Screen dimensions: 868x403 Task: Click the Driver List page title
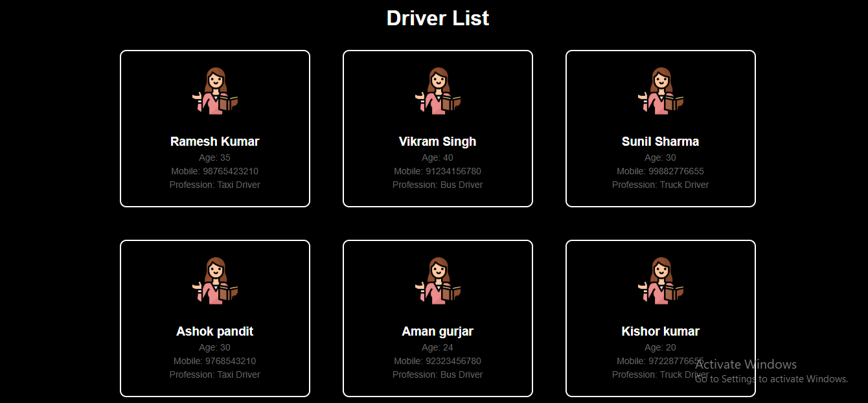(x=438, y=18)
